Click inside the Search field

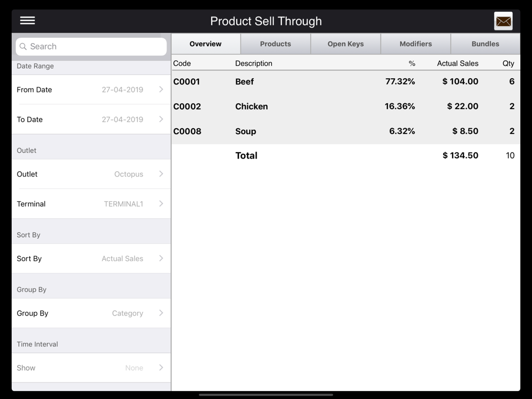(x=96, y=47)
